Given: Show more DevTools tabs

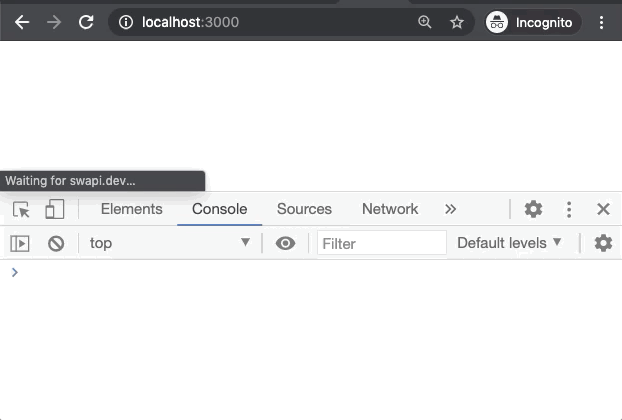Looking at the screenshot, I should (451, 209).
